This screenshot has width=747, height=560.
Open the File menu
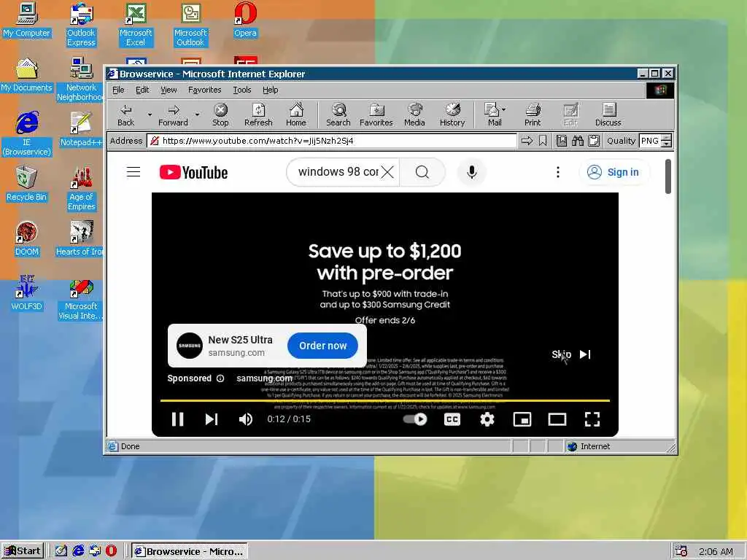118,90
